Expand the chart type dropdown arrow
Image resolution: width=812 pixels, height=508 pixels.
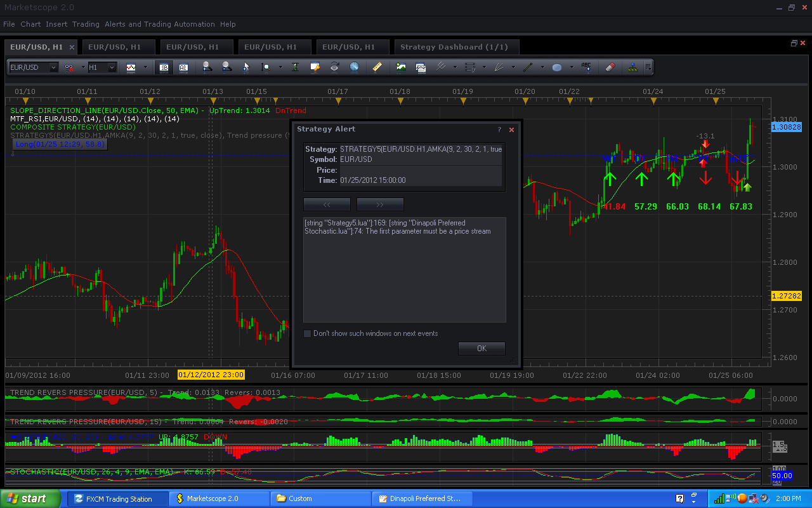pos(145,67)
